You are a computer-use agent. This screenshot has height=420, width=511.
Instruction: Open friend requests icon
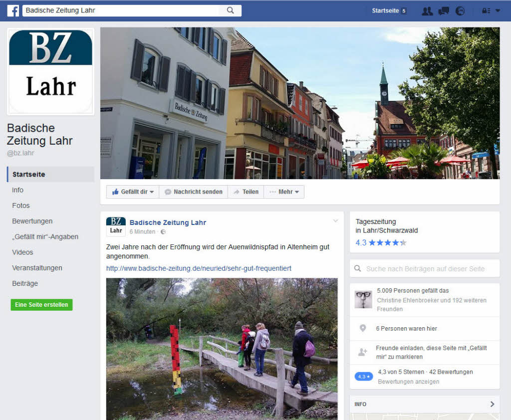[427, 11]
